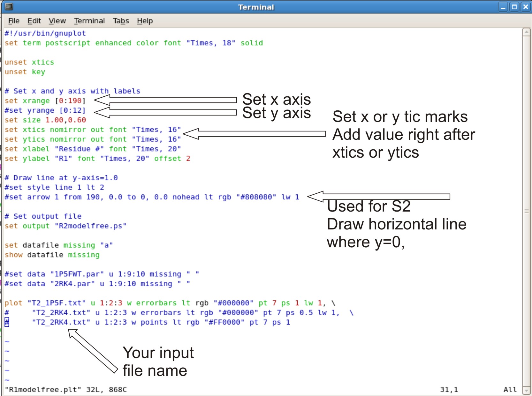Click the "#!/usr/bin/gnuplot" shebang line
Image resolution: width=532 pixels, height=396 pixels.
click(45, 34)
